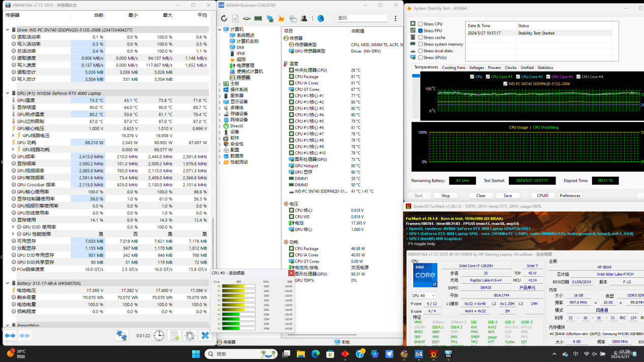Viewport: 644px width, 362px height.
Task: Click AIDA64 memory module toolbar icon
Action: [x=258, y=18]
